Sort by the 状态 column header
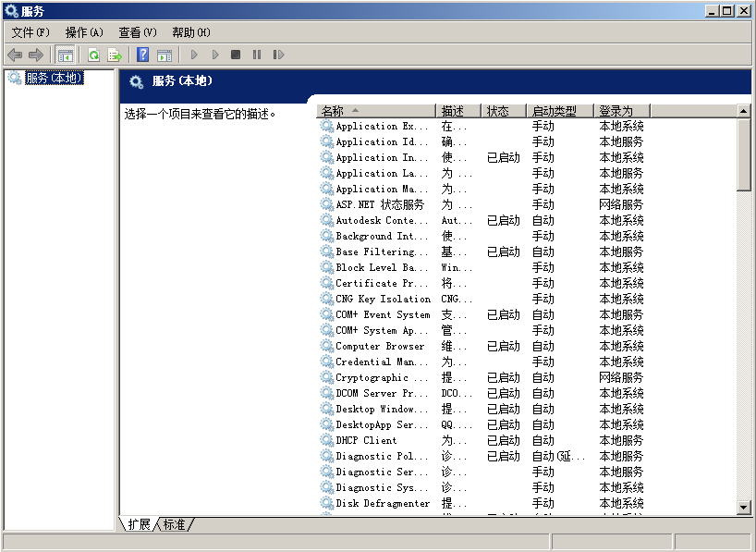Image resolution: width=756 pixels, height=552 pixels. [503, 111]
